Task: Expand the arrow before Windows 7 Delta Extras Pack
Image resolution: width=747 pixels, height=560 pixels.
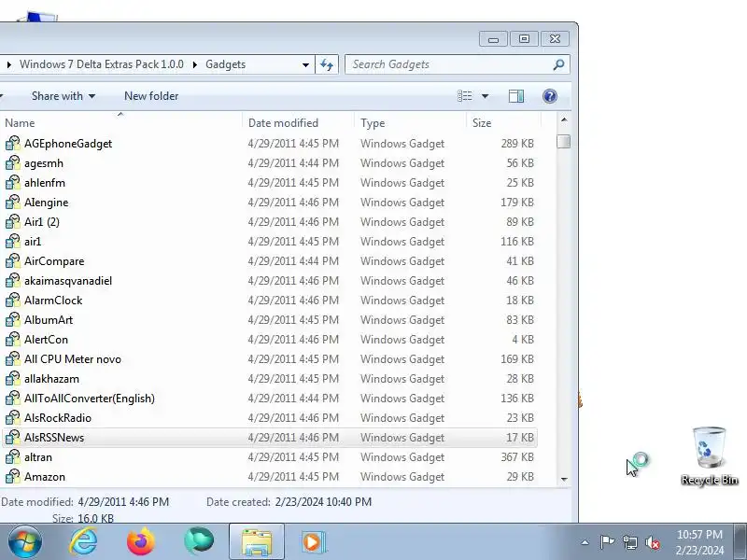Action: click(9, 64)
